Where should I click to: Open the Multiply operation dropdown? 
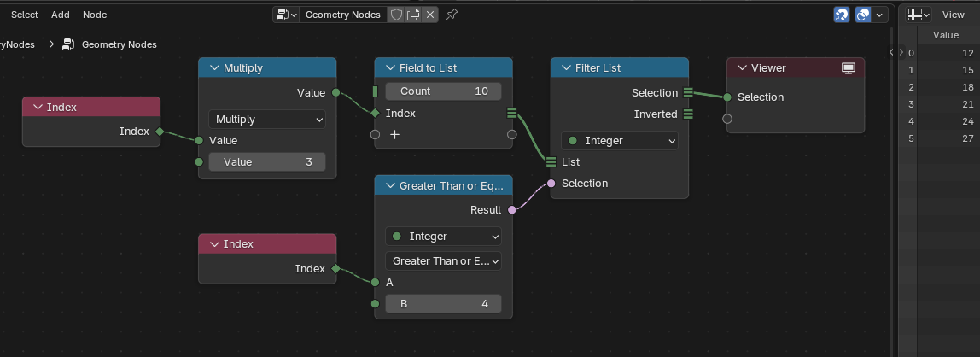(x=267, y=119)
